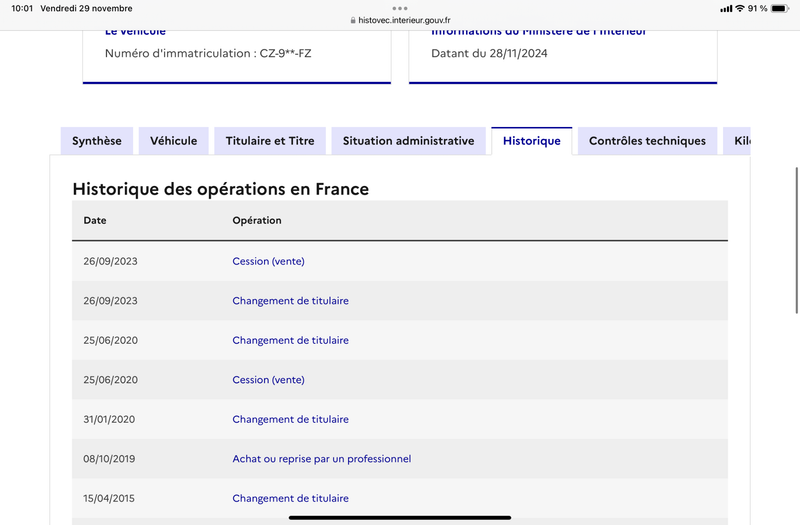Screen dimensions: 800x525
Task: Tap the padlock icon in address bar
Action: [x=353, y=20]
